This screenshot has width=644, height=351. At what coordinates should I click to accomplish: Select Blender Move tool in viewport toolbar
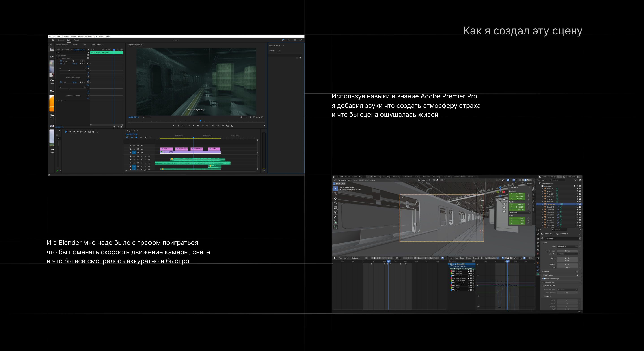click(335, 198)
